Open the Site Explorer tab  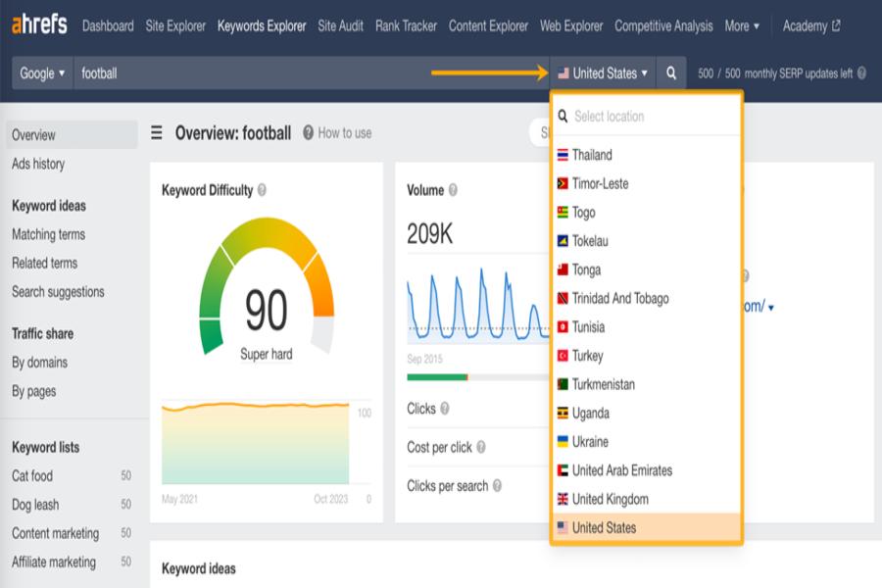pyautogui.click(x=175, y=26)
